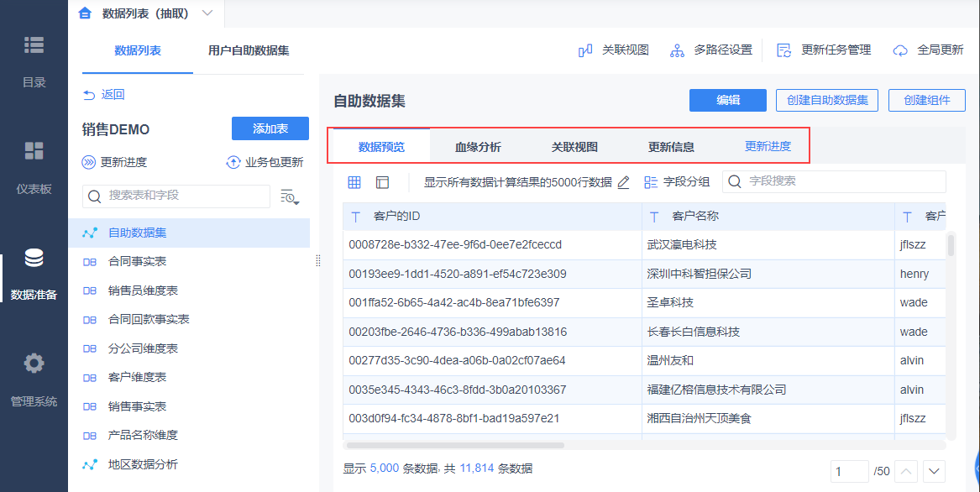This screenshot has width=980, height=492.
Task: Trigger 全局更新 global update cloud icon
Action: point(900,50)
